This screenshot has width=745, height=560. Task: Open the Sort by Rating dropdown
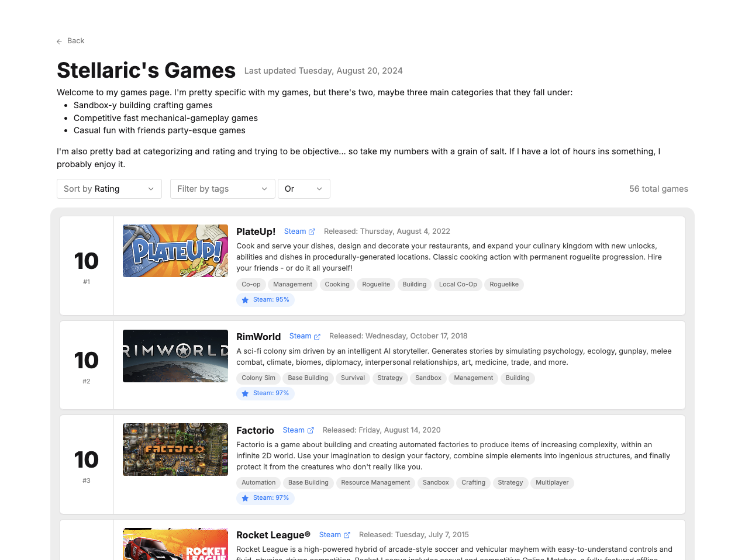coord(109,188)
